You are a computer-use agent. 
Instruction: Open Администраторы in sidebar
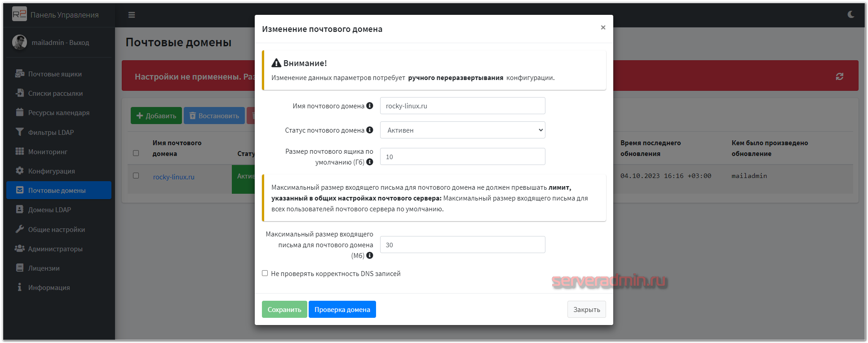tap(59, 249)
